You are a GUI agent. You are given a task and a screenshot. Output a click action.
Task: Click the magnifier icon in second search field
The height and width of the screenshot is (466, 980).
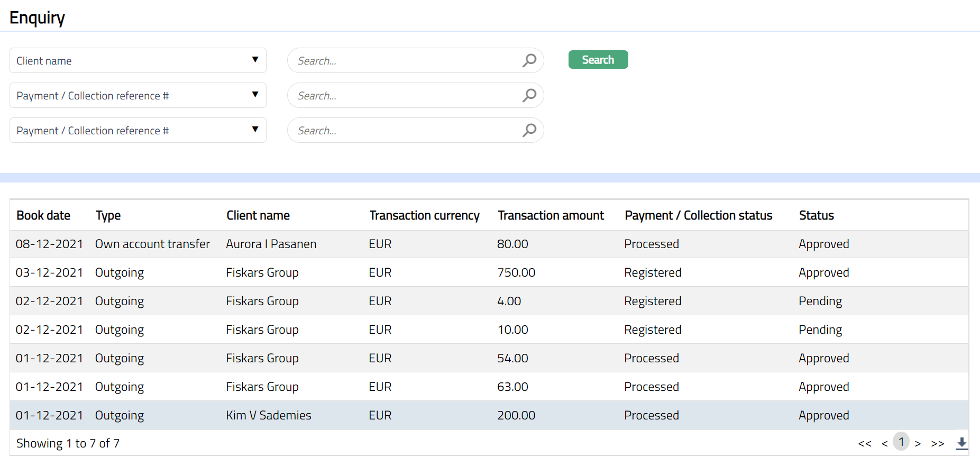pos(529,95)
